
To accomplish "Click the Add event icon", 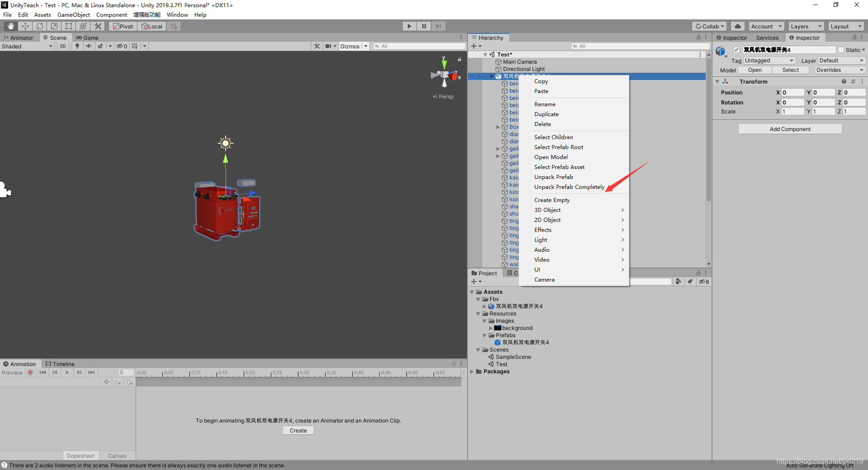I will point(130,382).
